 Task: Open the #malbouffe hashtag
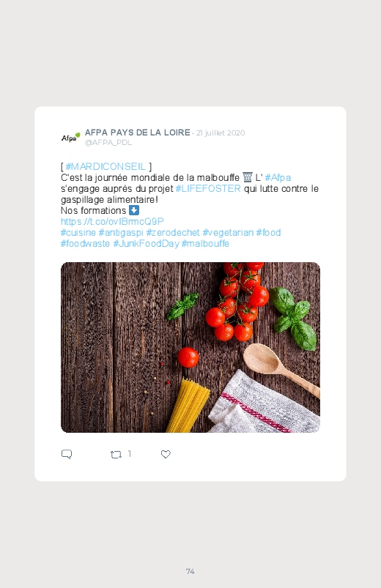(205, 243)
